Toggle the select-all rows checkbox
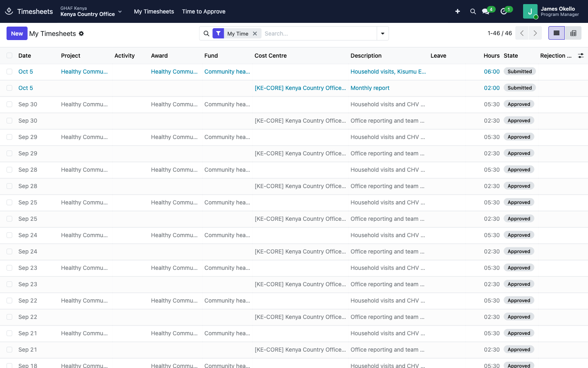This screenshot has height=368, width=588. click(9, 56)
